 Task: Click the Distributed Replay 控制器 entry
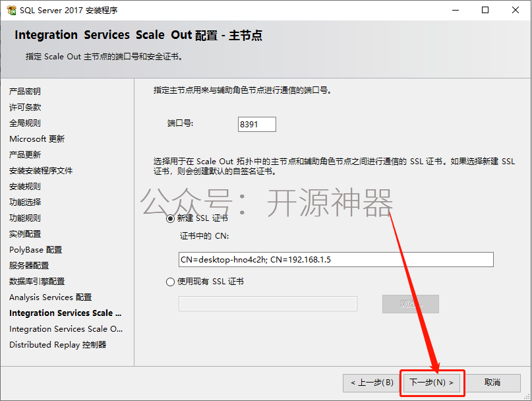(57, 345)
